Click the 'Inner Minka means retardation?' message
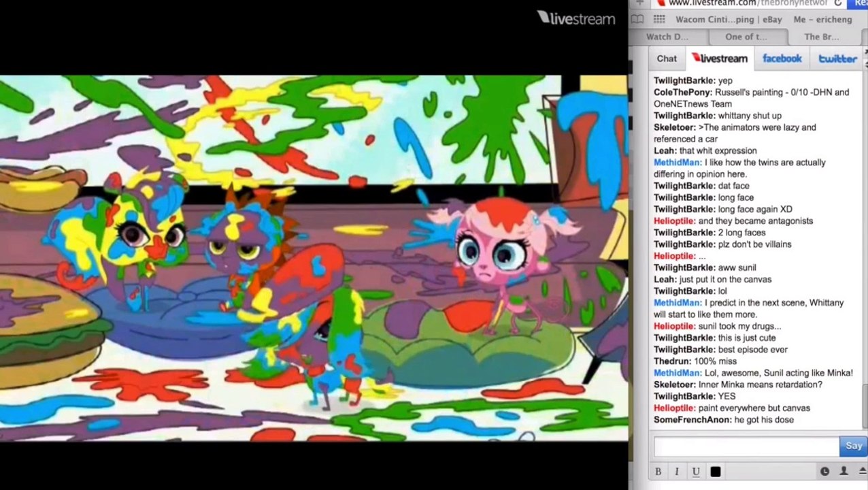The width and height of the screenshot is (868, 490). tap(761, 385)
